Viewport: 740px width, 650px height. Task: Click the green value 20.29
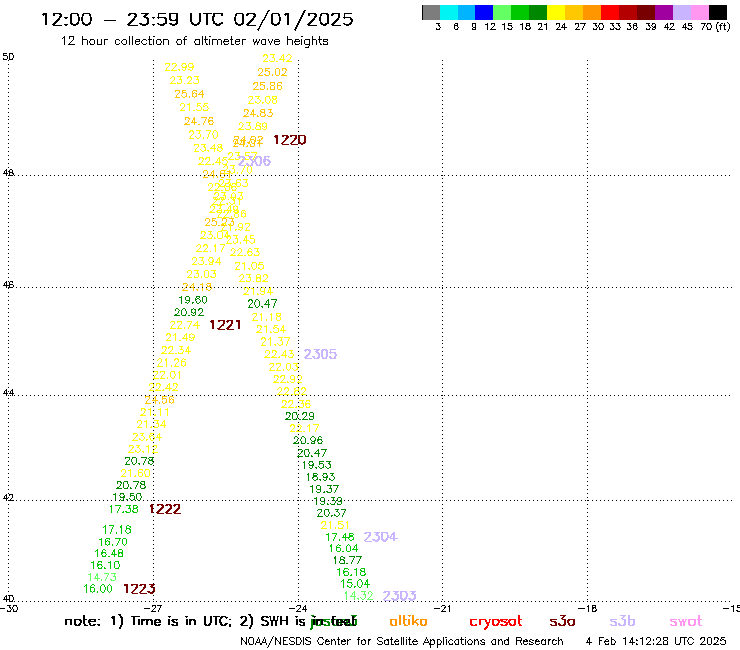tap(300, 416)
